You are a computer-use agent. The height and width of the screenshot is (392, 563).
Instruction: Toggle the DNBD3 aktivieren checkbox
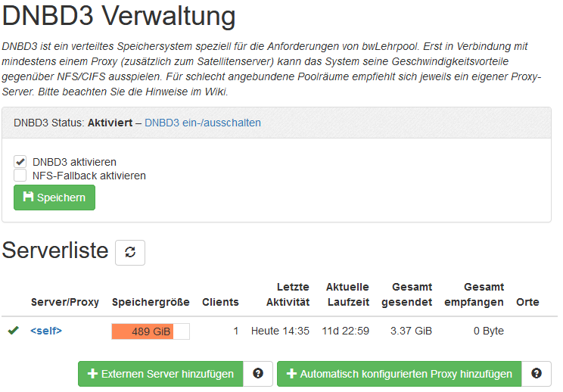click(20, 162)
